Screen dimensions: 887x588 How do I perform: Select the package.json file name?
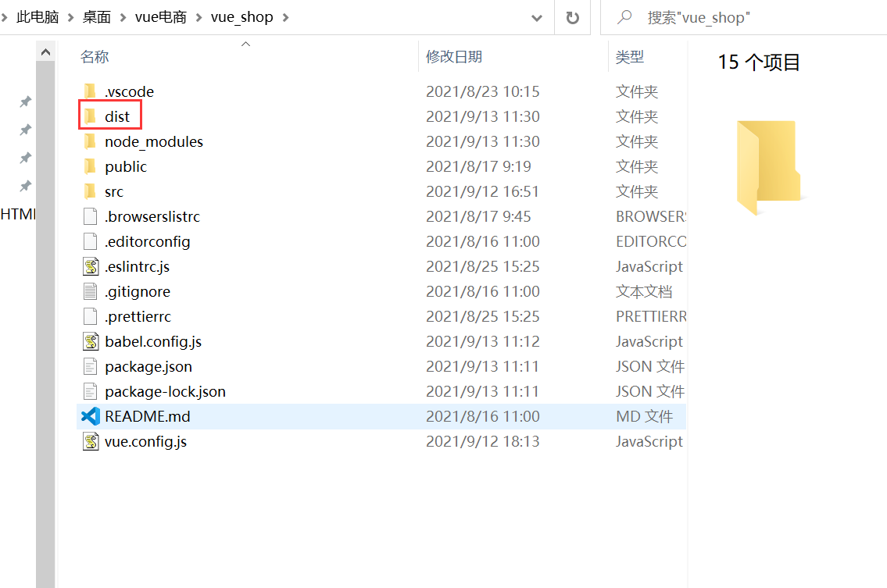148,366
